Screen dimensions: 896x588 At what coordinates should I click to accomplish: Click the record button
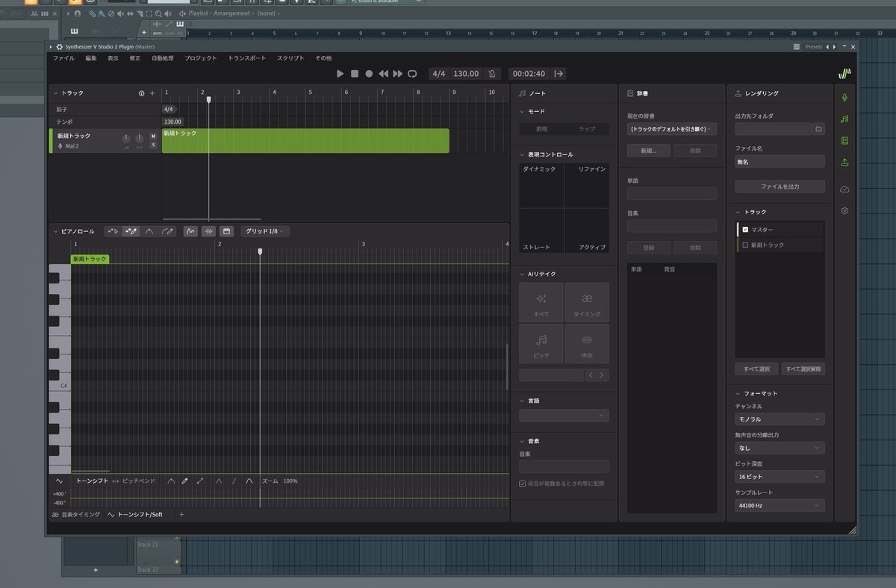369,74
